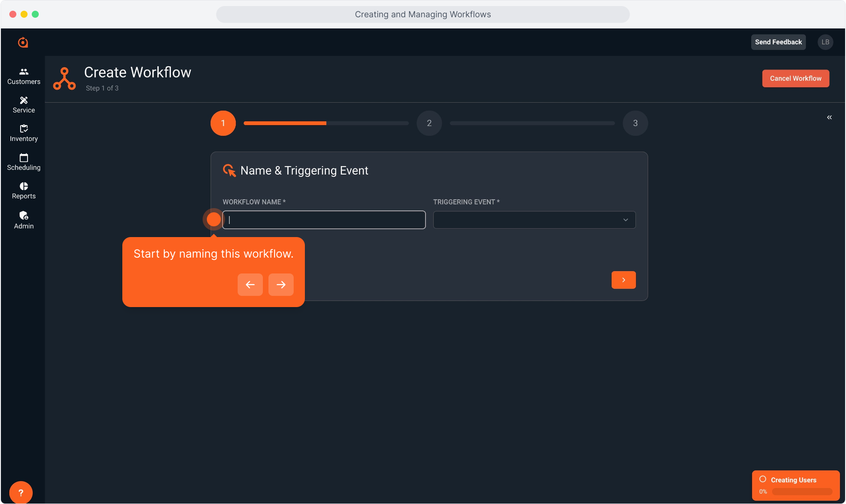
Task: Click the Cancel Workflow button
Action: click(795, 78)
